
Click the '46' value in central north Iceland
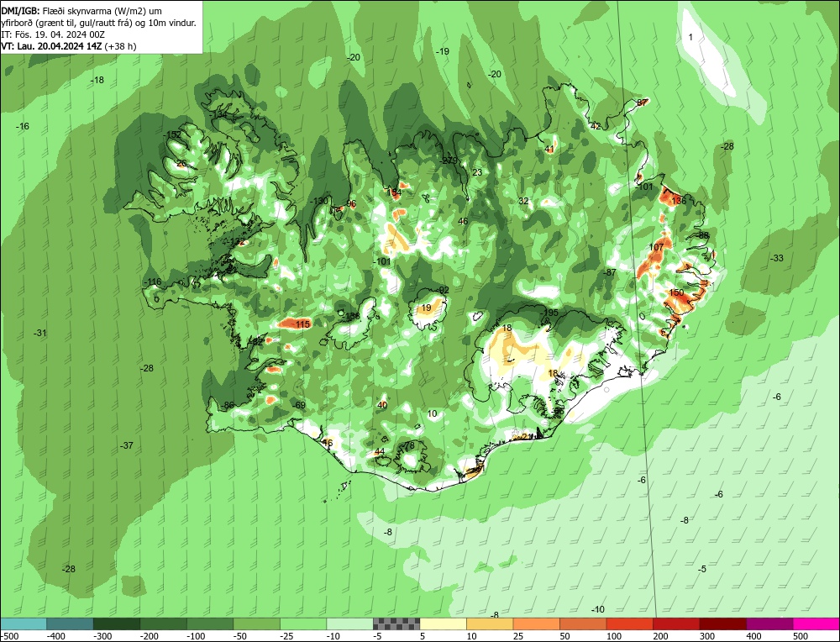[x=463, y=221]
